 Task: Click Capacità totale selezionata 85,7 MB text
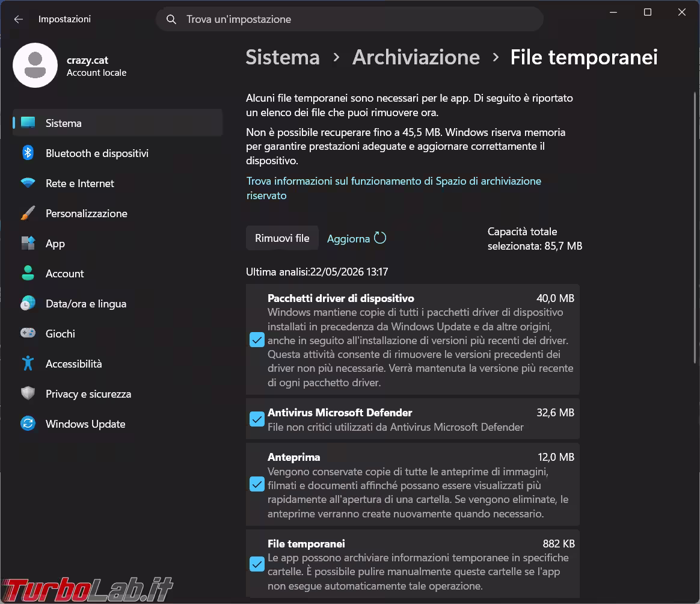[x=535, y=239]
